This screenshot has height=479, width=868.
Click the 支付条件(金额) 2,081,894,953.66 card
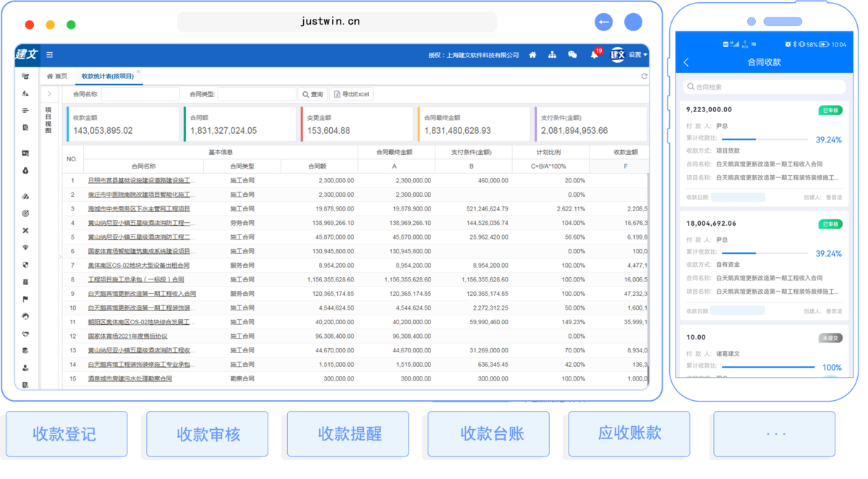[591, 124]
